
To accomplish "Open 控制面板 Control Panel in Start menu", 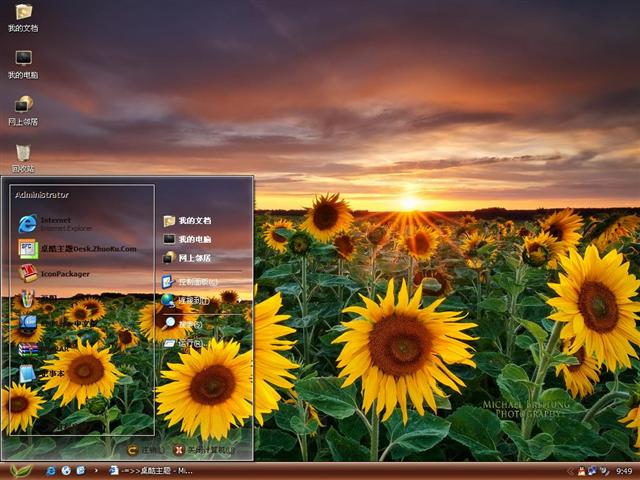I will tap(190, 282).
